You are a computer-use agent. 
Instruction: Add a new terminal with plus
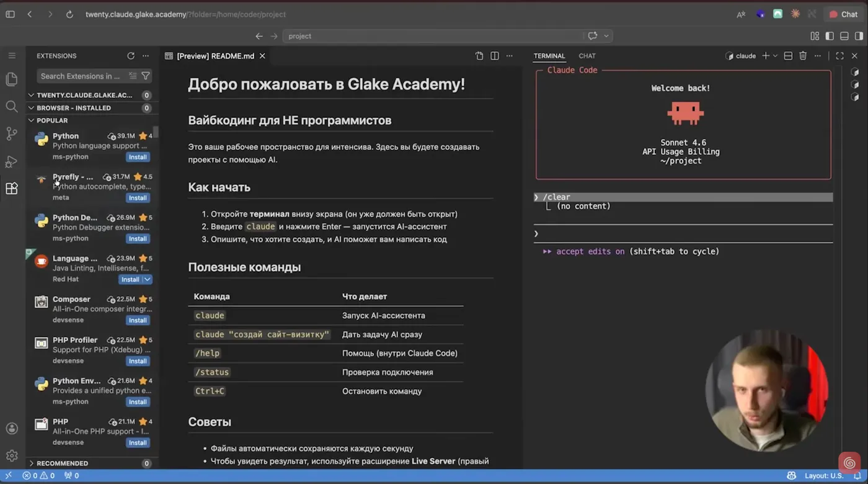(x=766, y=56)
